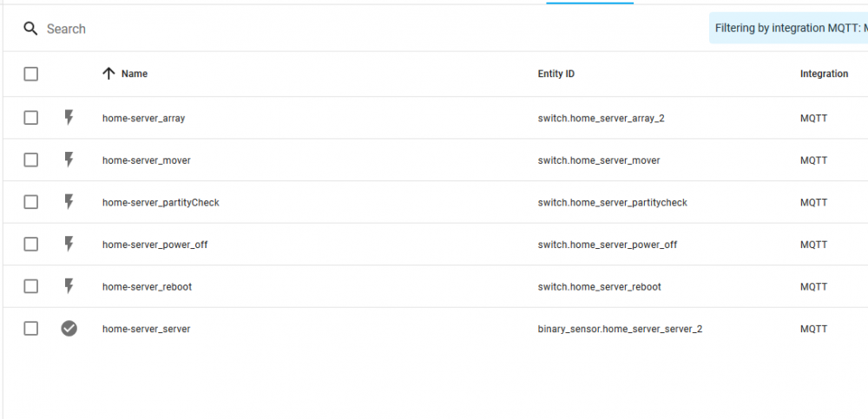The width and height of the screenshot is (868, 419).
Task: Click the check-circle icon for home-server_server
Action: click(x=69, y=329)
